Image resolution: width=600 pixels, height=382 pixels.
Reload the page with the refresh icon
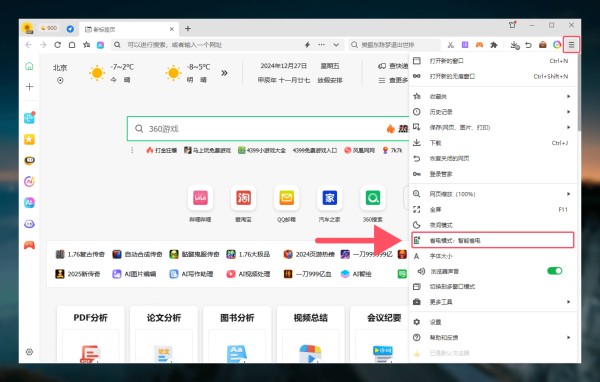tap(57, 45)
